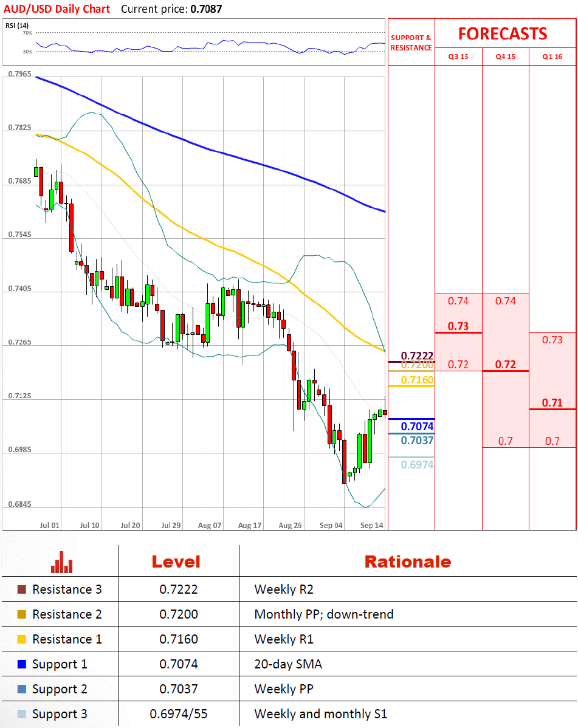Select the Q4 15 column header
Image resolution: width=578 pixels, height=728 pixels.
click(x=506, y=57)
